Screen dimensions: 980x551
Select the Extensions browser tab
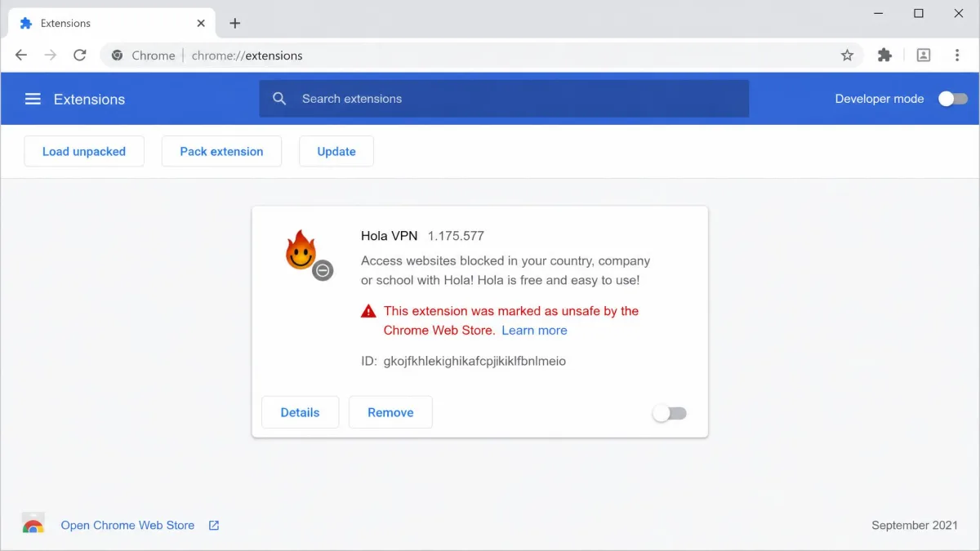coord(112,23)
